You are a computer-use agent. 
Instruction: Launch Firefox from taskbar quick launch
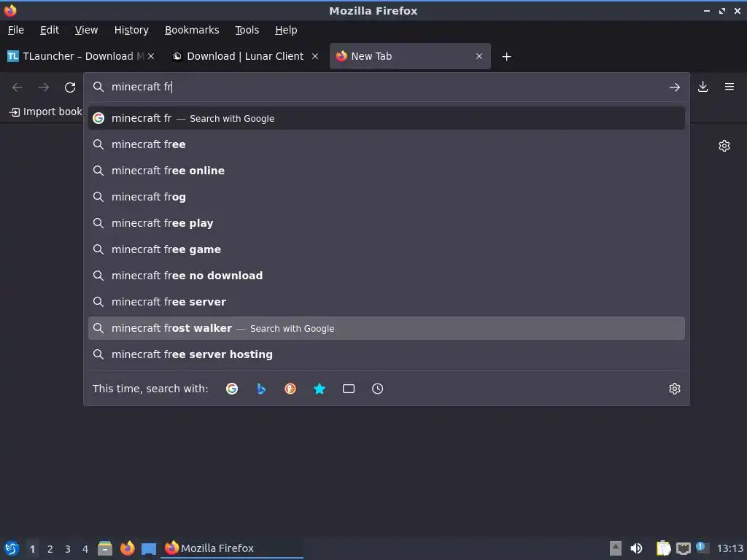coord(127,548)
